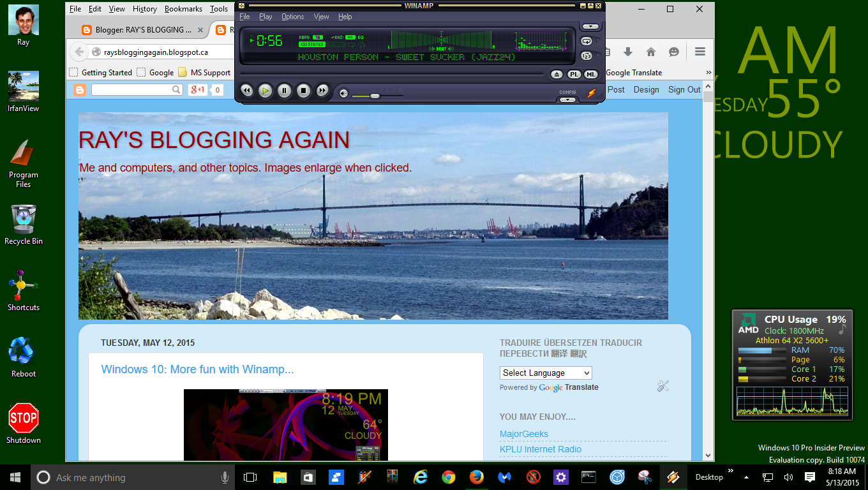
Task: Open KPLU Internet Radio link
Action: [x=541, y=449]
